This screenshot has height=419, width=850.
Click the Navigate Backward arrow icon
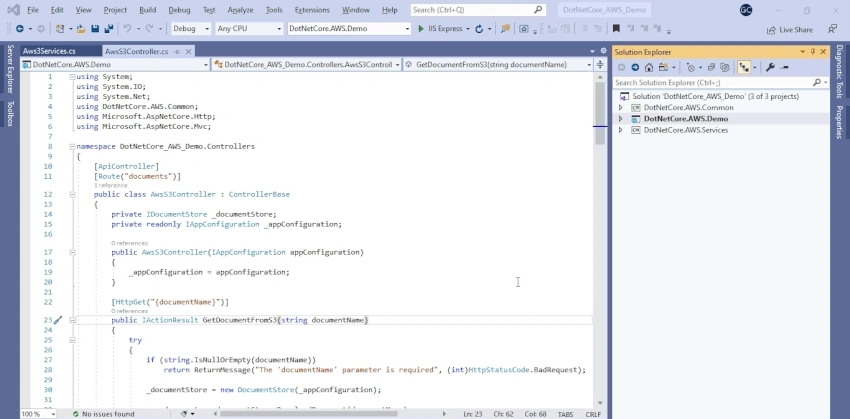20,29
